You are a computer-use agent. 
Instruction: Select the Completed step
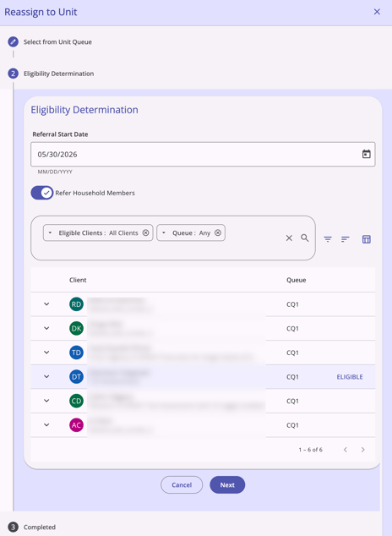click(40, 527)
